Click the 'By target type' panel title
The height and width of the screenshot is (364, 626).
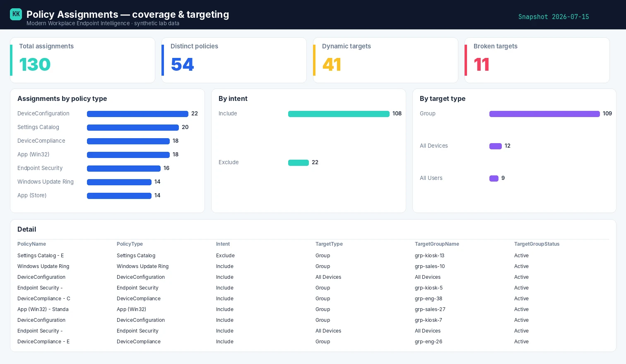click(443, 98)
